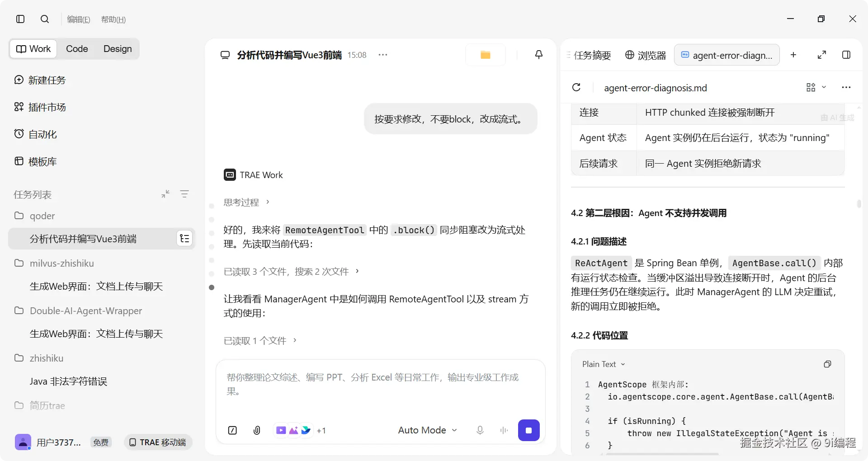Open the 编辑(E) menu

point(79,19)
